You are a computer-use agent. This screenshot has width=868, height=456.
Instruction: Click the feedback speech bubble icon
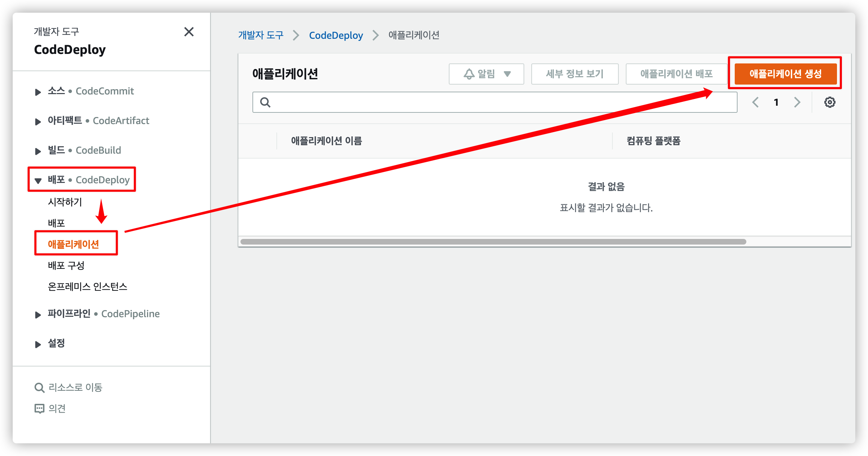pos(39,408)
